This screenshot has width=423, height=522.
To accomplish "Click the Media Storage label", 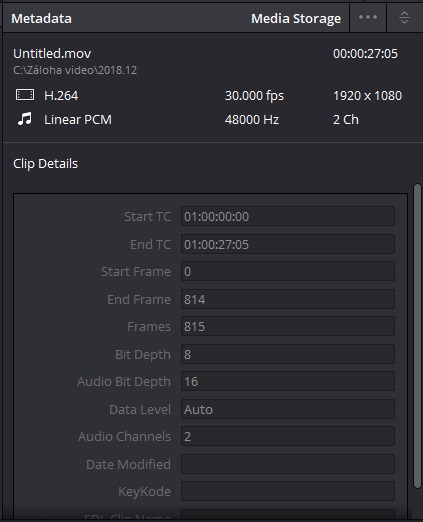I will [296, 18].
